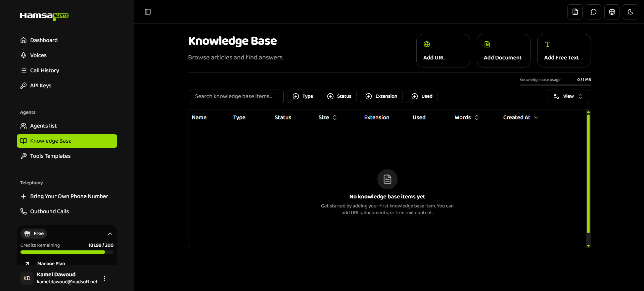644x291 pixels.
Task: Focus the Search knowledge base items field
Action: point(237,96)
